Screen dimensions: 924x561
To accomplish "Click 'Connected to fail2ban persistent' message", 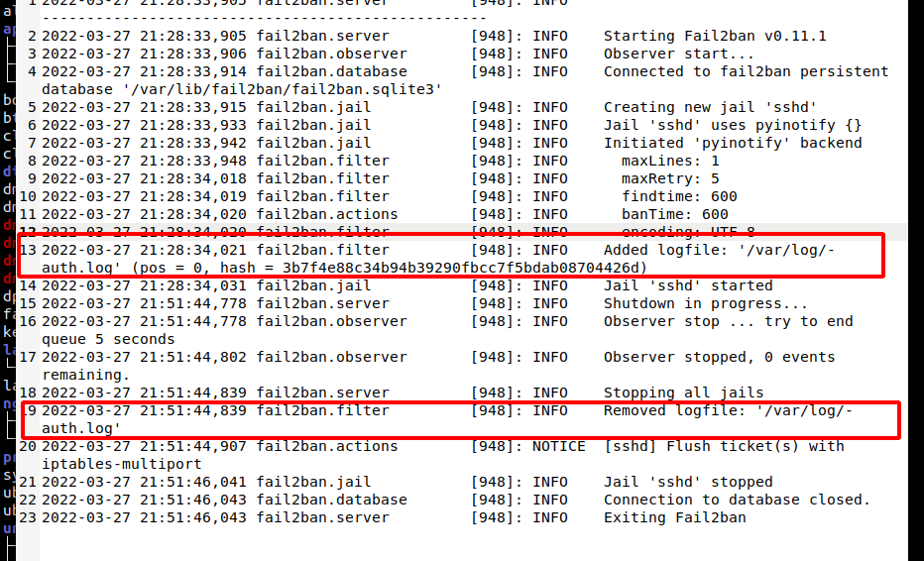I will (746, 71).
